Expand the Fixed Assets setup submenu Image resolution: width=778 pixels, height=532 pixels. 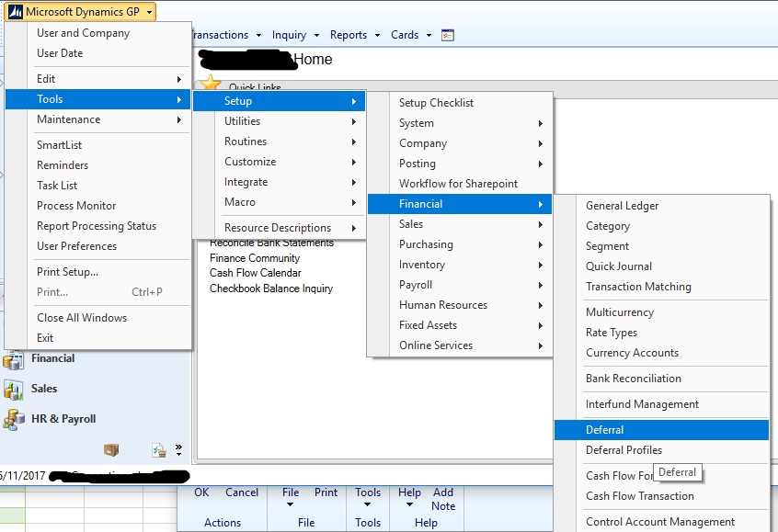click(460, 325)
